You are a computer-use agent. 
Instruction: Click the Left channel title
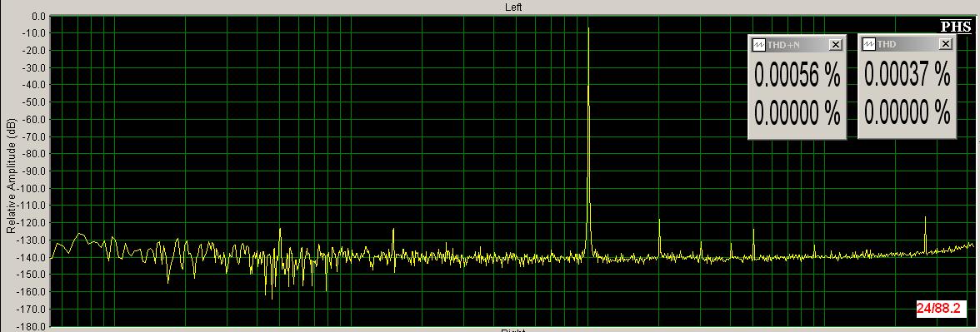click(513, 7)
